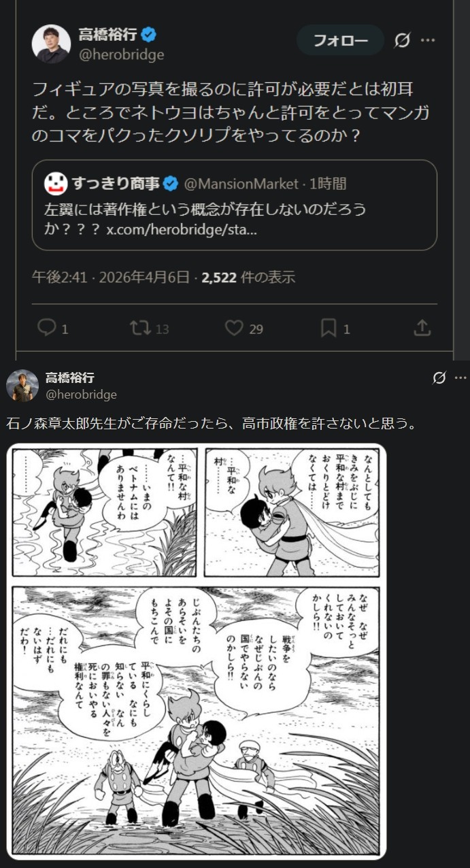
Task: Click the lower tweet's profile avatar
Action: click(x=22, y=386)
